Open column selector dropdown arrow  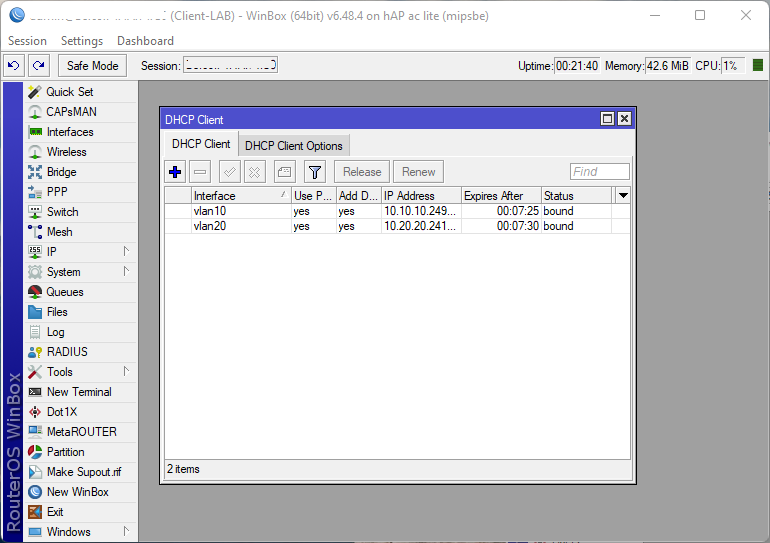pyautogui.click(x=623, y=195)
